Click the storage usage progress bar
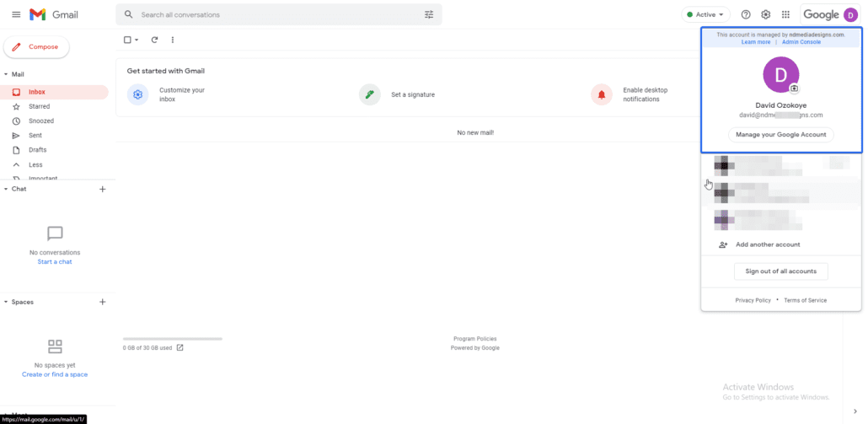 (173, 339)
